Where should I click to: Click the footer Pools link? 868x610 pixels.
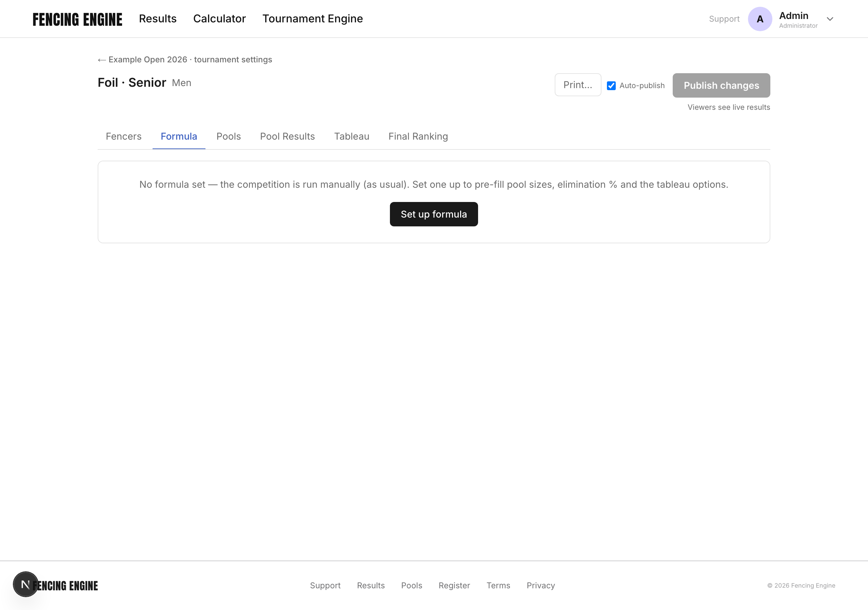(x=411, y=586)
